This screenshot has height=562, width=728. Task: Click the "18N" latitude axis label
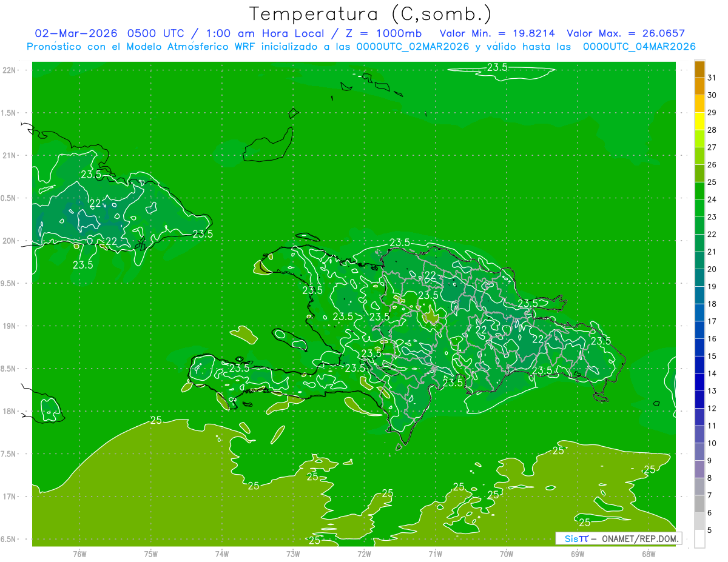(10, 411)
